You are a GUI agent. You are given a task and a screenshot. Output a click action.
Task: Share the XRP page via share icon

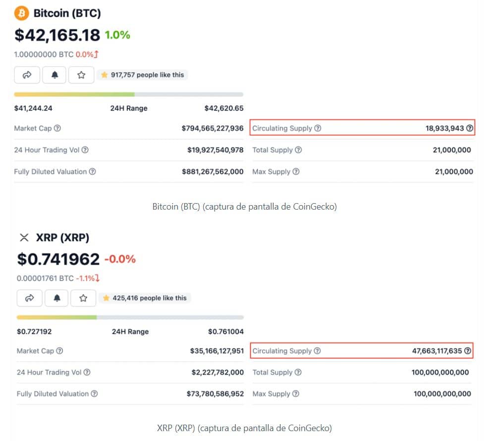point(30,298)
